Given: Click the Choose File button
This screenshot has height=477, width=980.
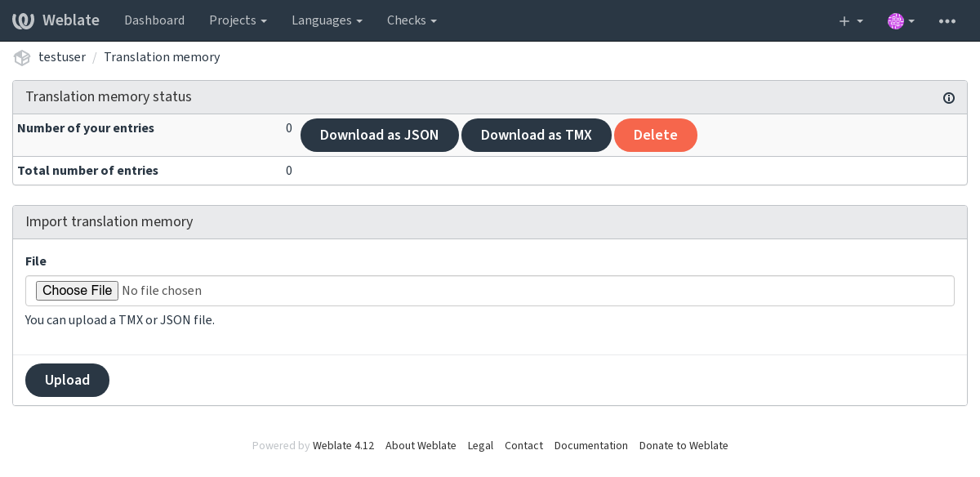Looking at the screenshot, I should [x=77, y=290].
